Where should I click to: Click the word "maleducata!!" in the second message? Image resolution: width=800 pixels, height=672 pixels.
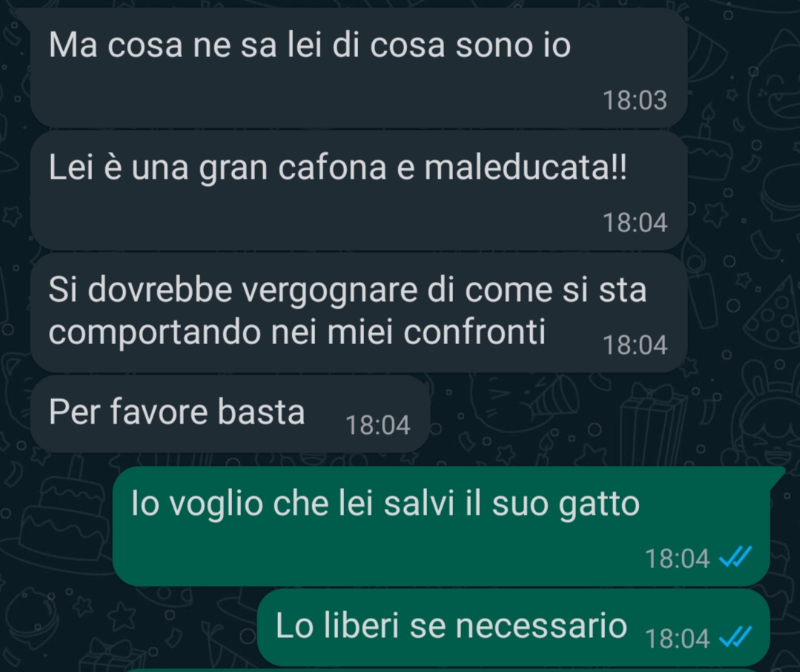(526, 168)
